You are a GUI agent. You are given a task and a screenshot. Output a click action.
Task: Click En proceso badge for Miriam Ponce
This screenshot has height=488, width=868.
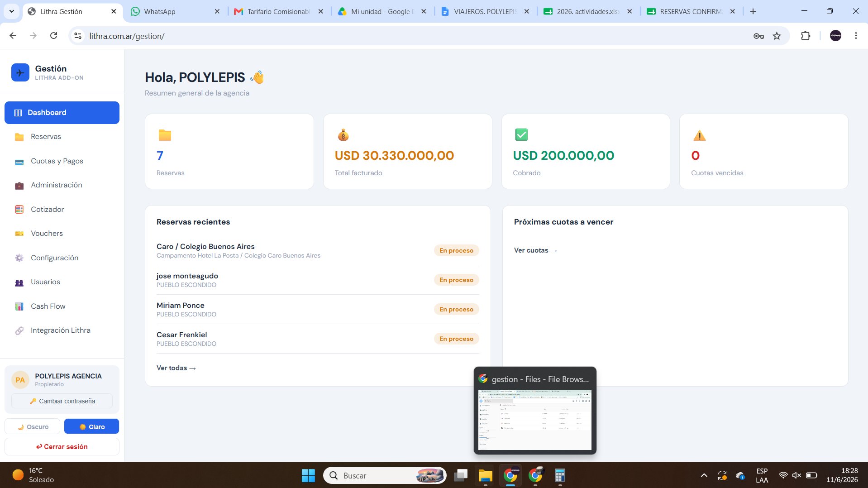point(456,309)
